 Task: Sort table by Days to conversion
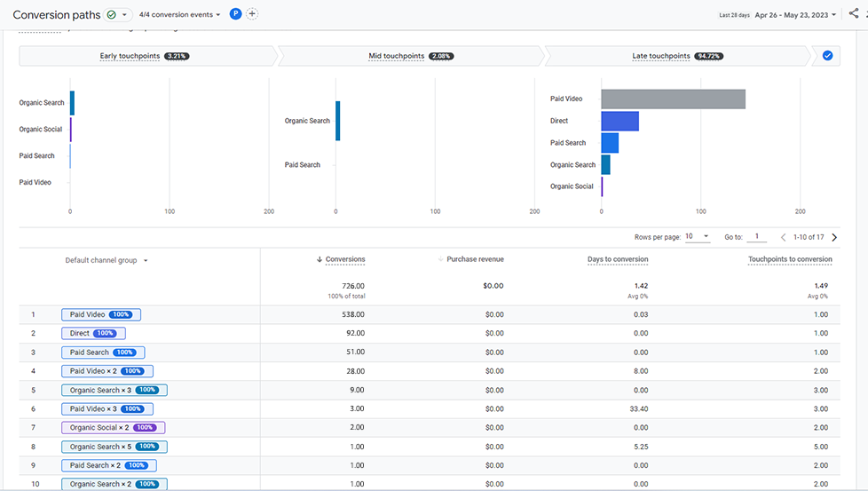(618, 259)
